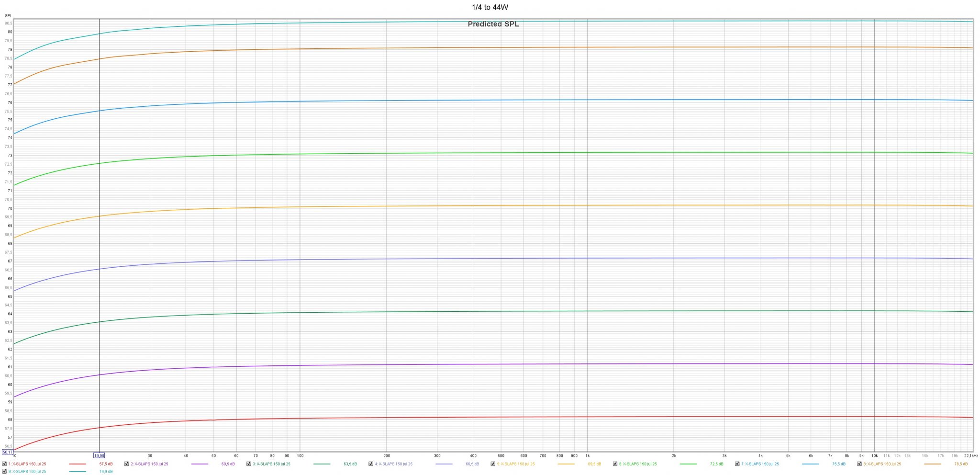The height and width of the screenshot is (476, 980).
Task: Click the 66,5 dB legend value
Action: click(x=472, y=464)
